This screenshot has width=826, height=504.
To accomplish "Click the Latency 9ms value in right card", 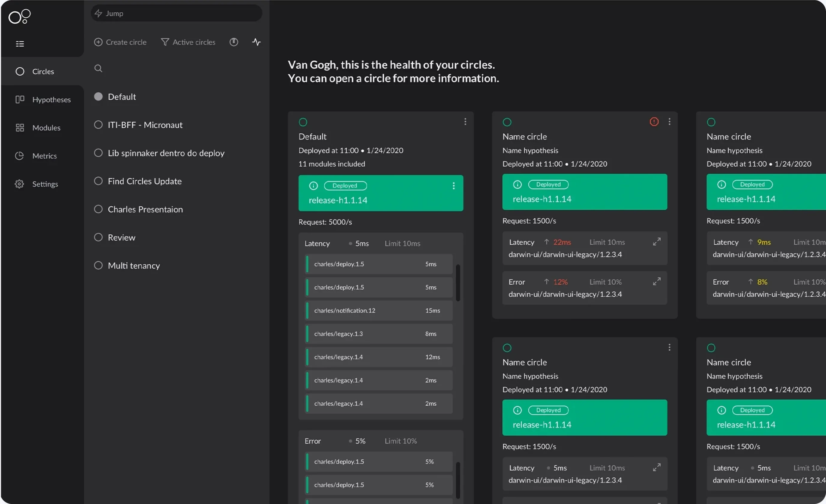I will [764, 242].
